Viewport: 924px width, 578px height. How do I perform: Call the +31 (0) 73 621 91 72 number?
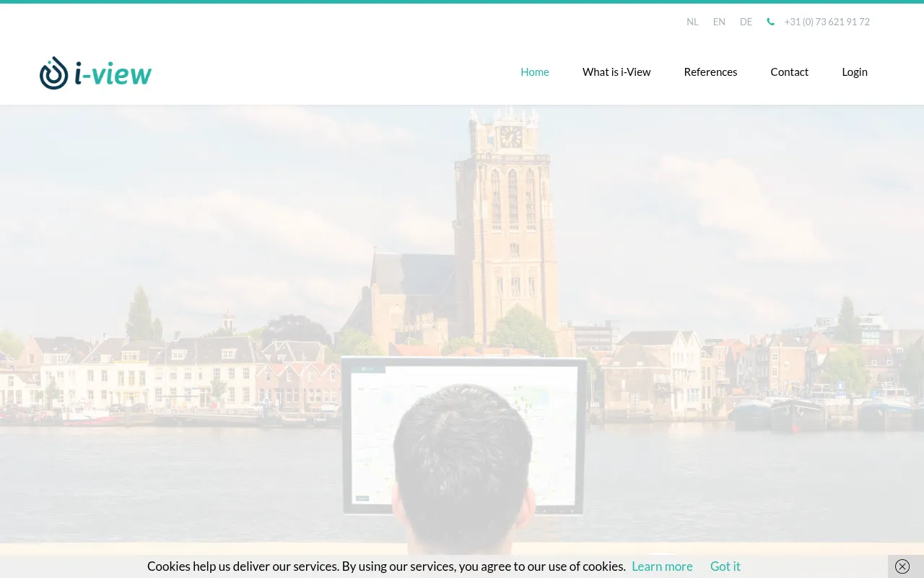point(827,22)
